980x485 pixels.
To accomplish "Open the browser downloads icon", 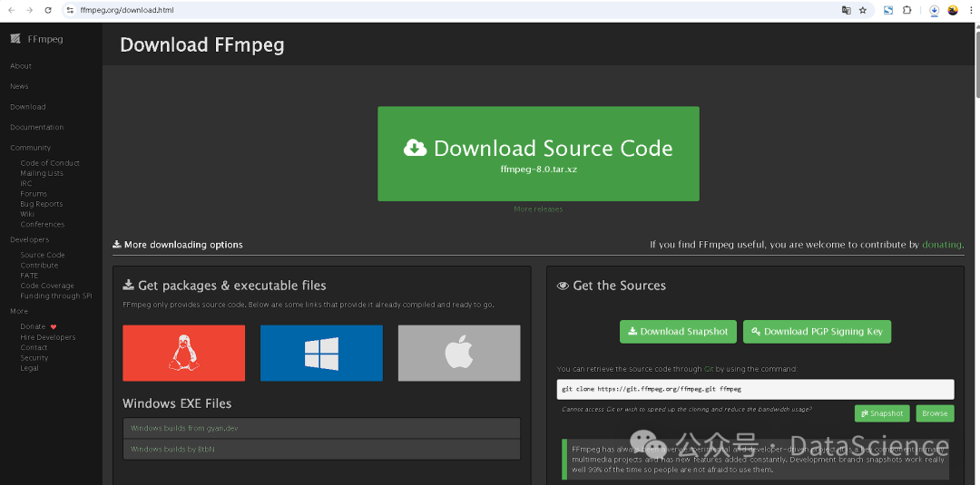I will (934, 10).
